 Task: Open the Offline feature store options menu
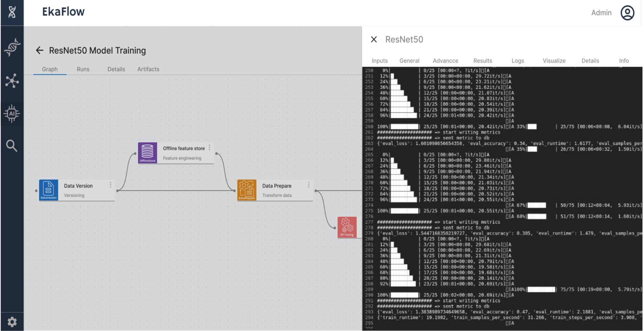[209, 147]
